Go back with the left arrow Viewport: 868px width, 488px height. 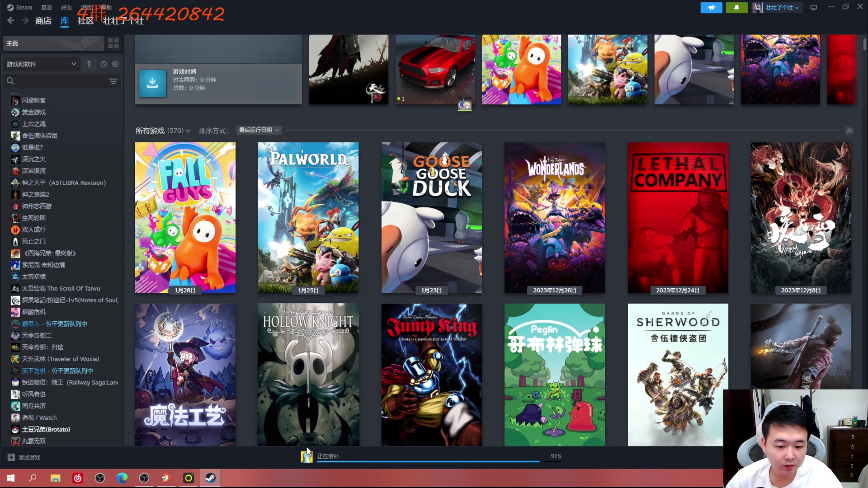click(11, 21)
